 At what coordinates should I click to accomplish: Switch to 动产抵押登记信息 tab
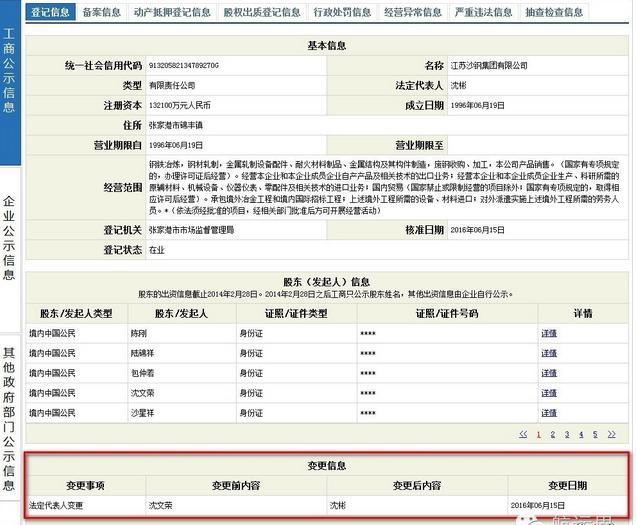pos(173,13)
